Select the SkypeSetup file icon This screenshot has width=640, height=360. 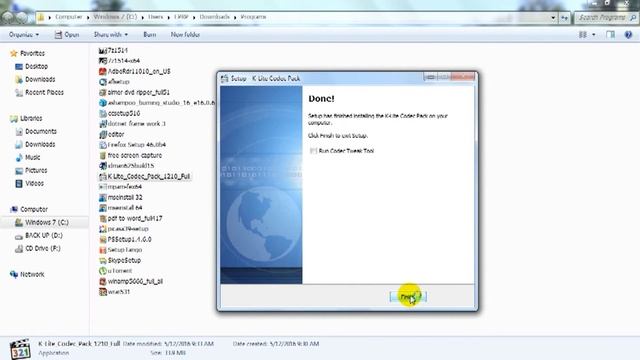coord(103,260)
